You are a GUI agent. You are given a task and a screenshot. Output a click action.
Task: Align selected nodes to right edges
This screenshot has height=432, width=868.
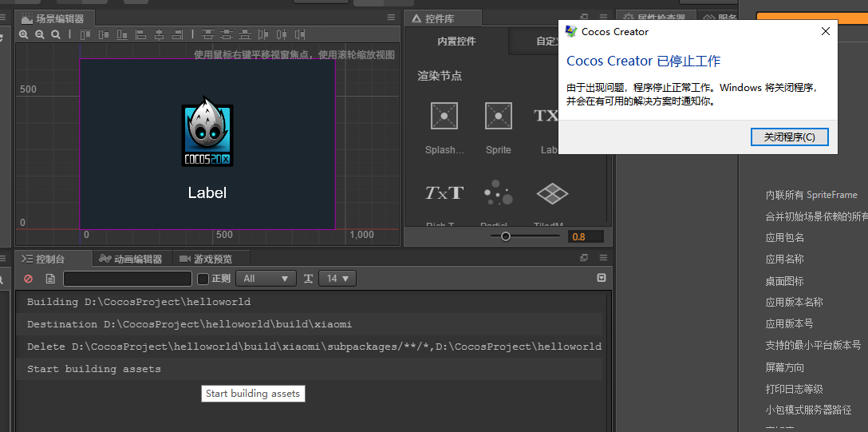(x=178, y=34)
